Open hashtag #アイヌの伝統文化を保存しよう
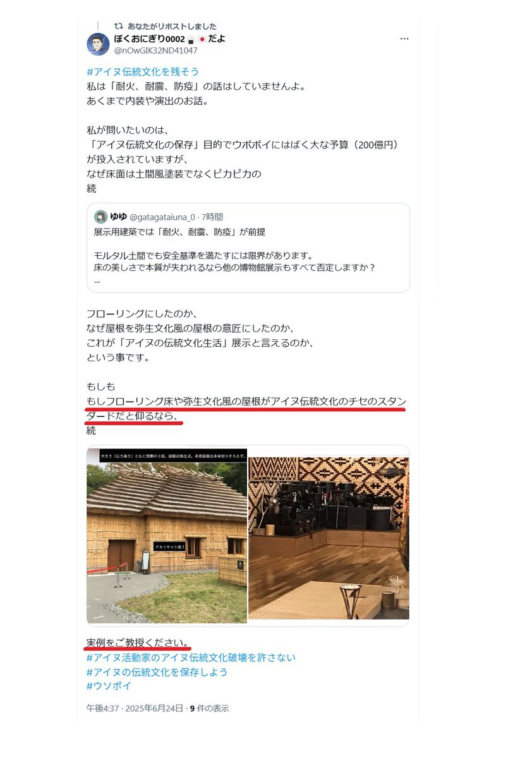The width and height of the screenshot is (532, 758). [x=157, y=672]
